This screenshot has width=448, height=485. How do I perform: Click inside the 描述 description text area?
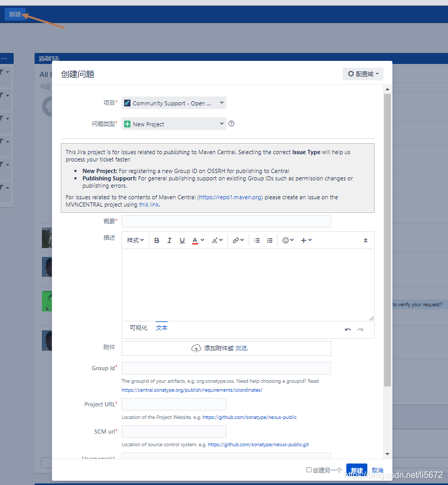click(x=248, y=285)
